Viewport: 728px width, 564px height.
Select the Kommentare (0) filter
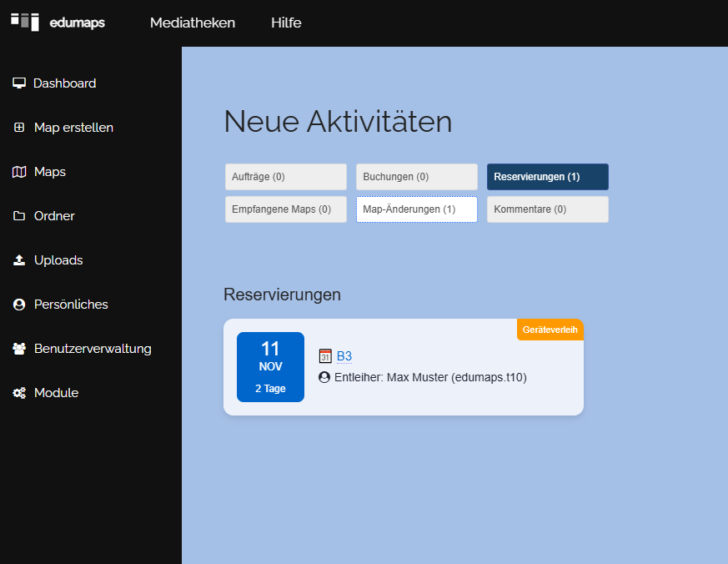point(547,209)
